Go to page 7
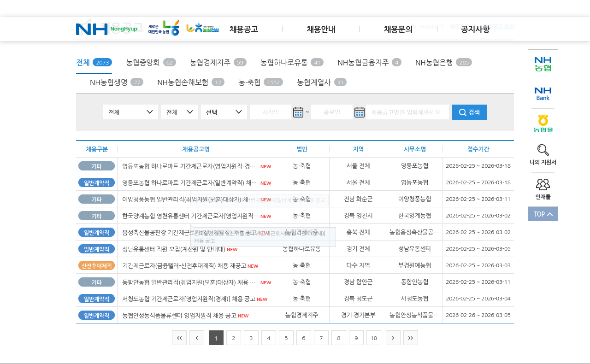 (321, 338)
